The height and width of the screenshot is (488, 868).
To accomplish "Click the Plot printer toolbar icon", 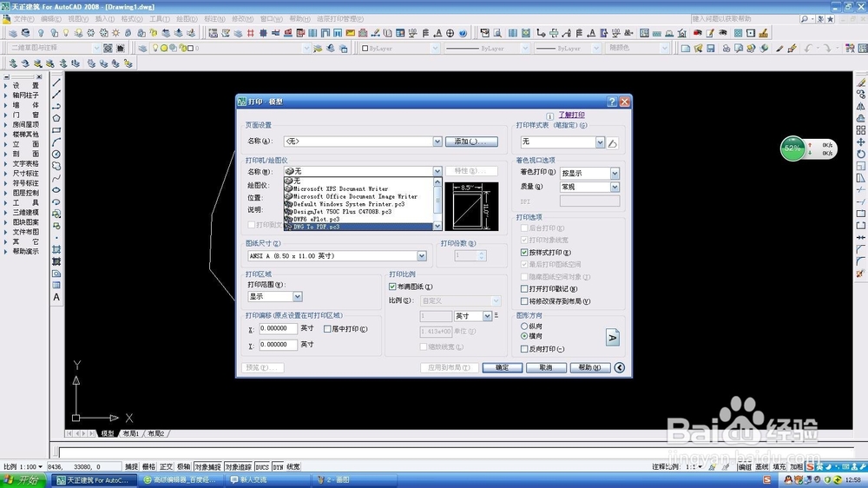I will [x=726, y=48].
